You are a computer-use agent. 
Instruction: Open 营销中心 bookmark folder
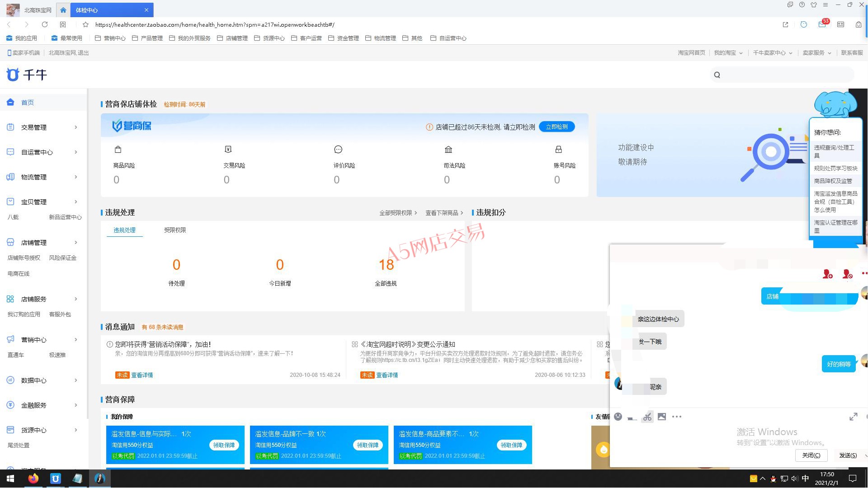[110, 38]
